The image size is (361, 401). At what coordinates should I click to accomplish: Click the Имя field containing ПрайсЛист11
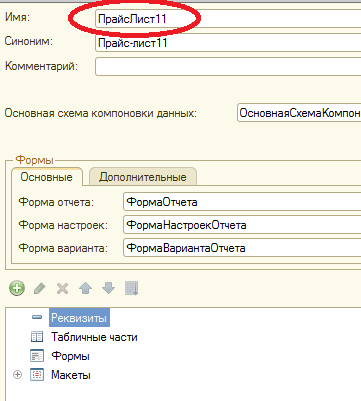tap(228, 19)
